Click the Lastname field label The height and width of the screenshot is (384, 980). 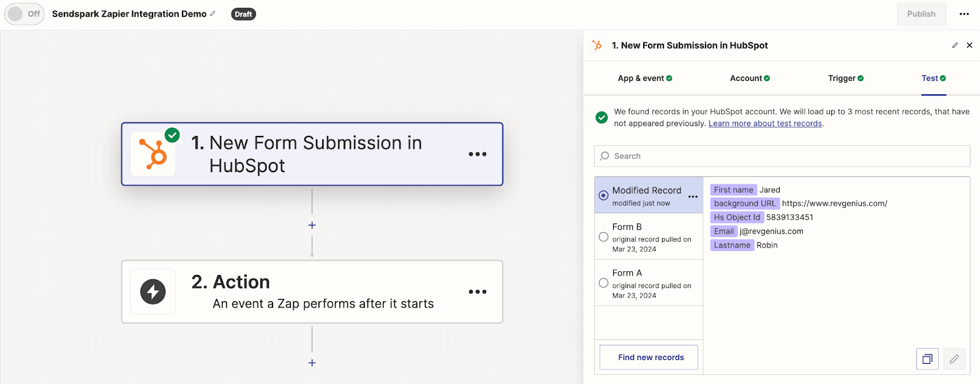[x=732, y=245]
